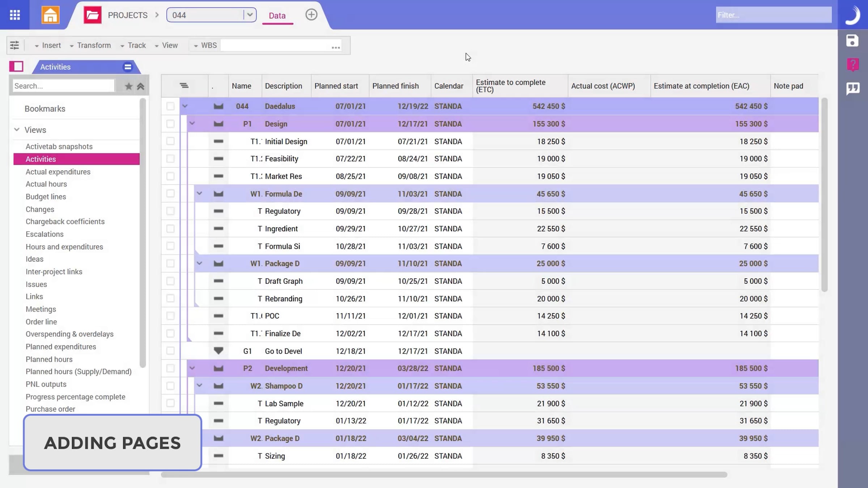Open the apps grid menu icon

click(x=15, y=15)
